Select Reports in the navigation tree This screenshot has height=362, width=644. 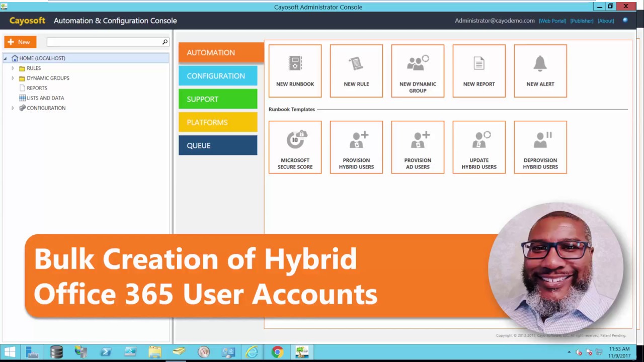37,88
